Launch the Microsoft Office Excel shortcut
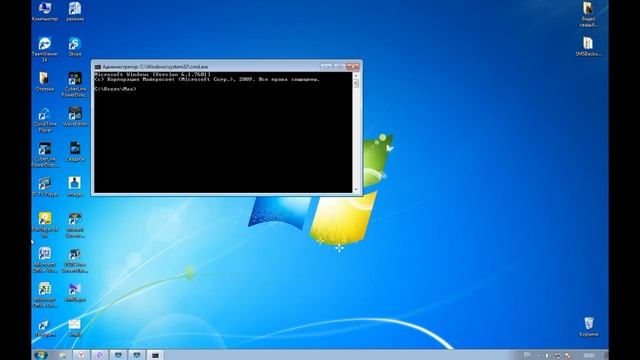 [x=44, y=295]
